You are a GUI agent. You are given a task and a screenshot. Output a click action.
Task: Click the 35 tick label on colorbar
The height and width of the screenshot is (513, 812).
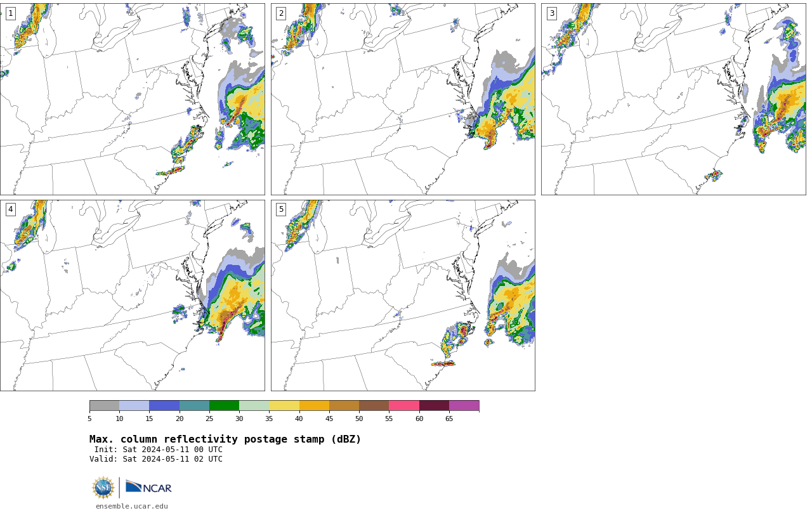pyautogui.click(x=269, y=419)
